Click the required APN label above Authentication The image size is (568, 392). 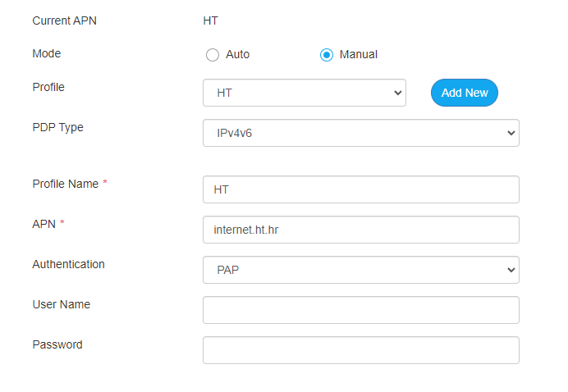pyautogui.click(x=44, y=224)
